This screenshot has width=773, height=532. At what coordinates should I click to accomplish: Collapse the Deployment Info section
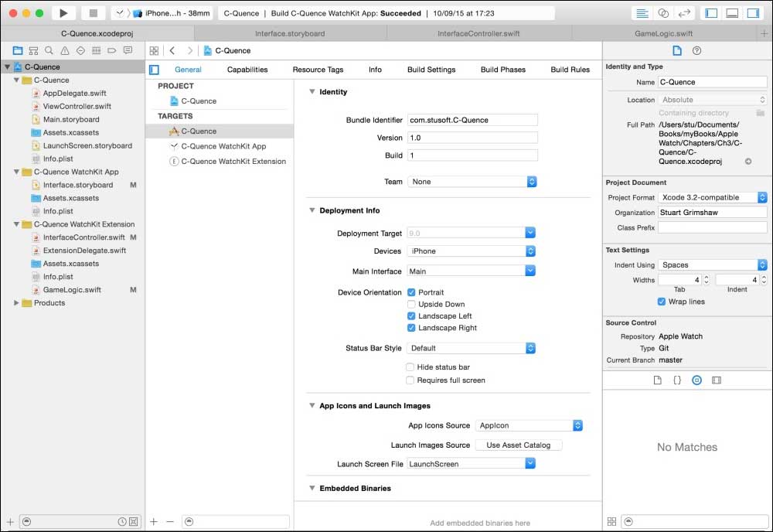pos(312,210)
